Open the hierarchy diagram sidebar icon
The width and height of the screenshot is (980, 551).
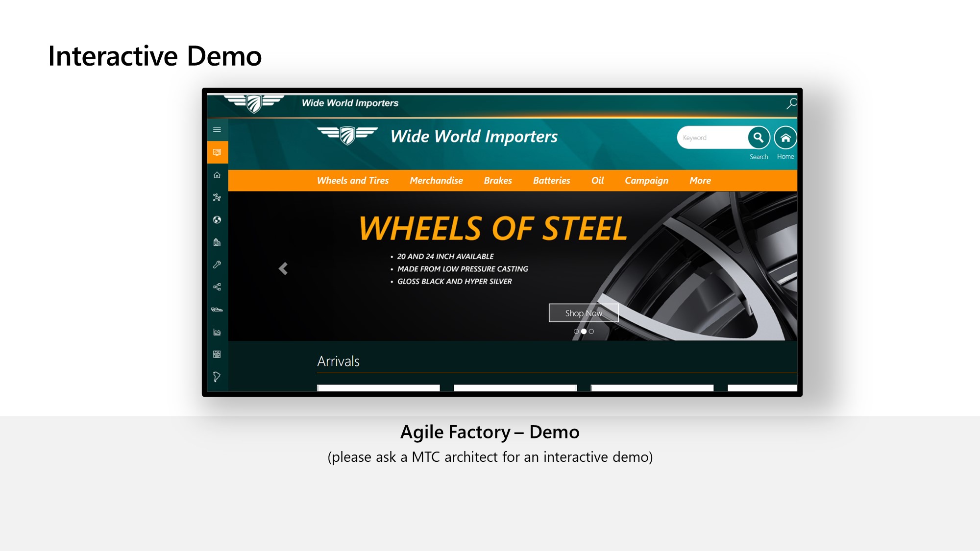point(217,287)
